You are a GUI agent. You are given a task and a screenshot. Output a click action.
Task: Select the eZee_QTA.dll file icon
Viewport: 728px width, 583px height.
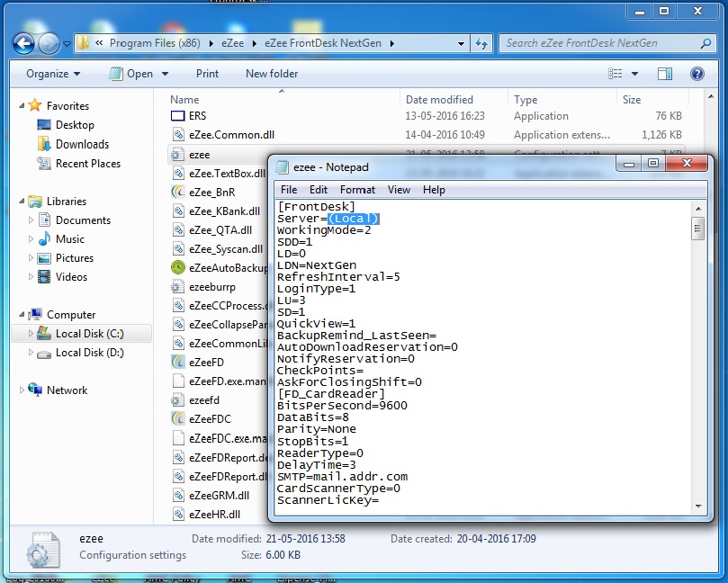178,230
